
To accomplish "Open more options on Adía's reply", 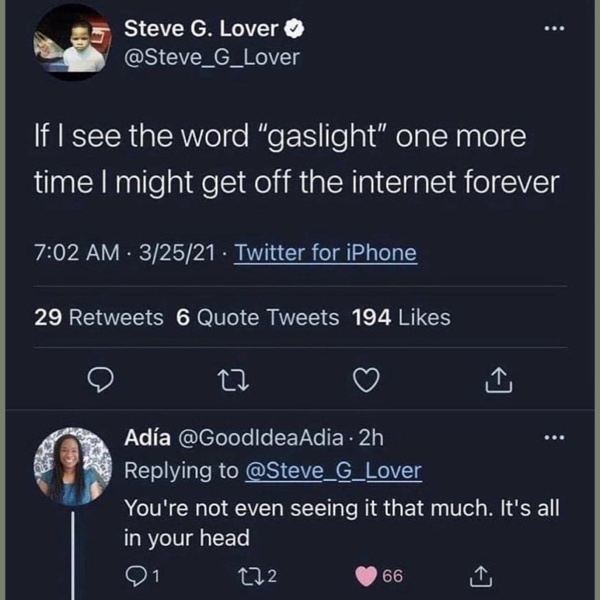I will pos(550,437).
